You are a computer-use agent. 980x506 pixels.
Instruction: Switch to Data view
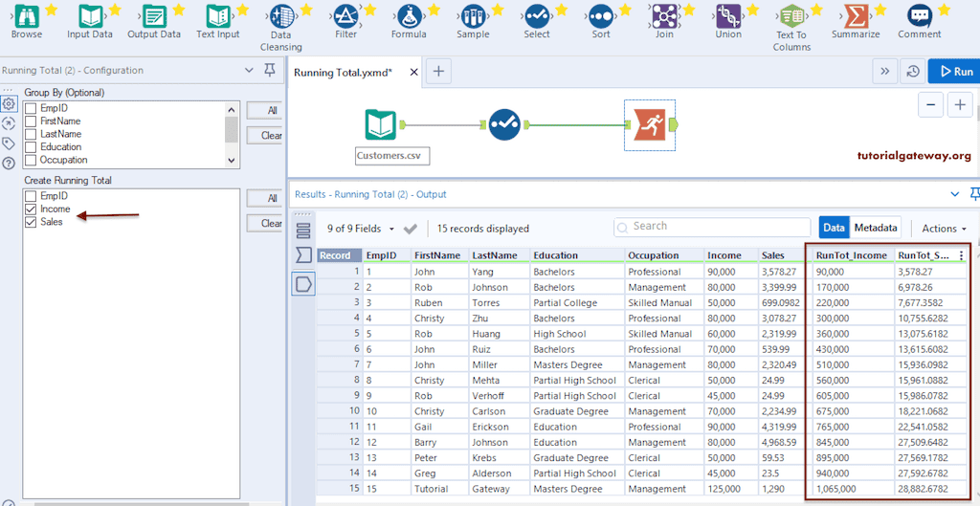click(x=835, y=228)
